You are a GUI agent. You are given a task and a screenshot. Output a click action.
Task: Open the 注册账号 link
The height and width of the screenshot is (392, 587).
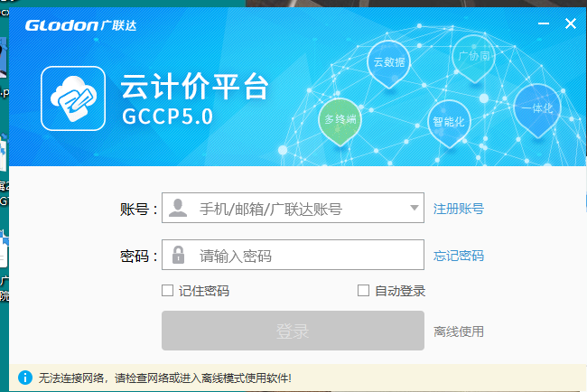[x=459, y=209]
